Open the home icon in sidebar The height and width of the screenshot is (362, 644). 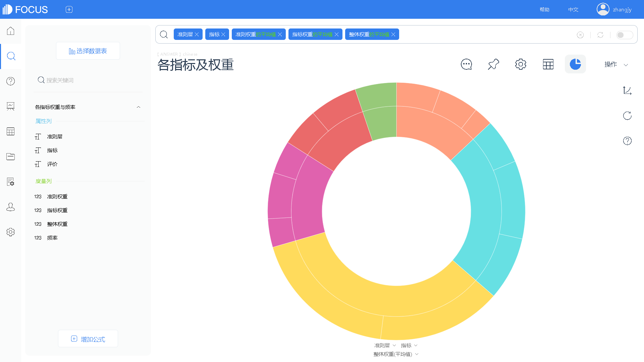[11, 31]
